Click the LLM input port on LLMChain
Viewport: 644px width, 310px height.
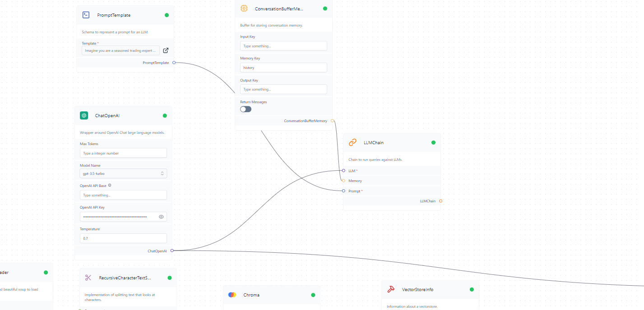(343, 171)
